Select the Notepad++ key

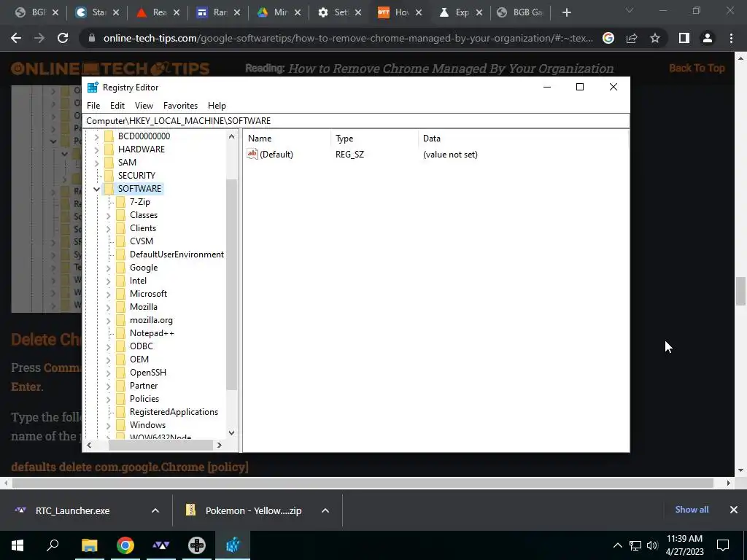[x=152, y=333]
